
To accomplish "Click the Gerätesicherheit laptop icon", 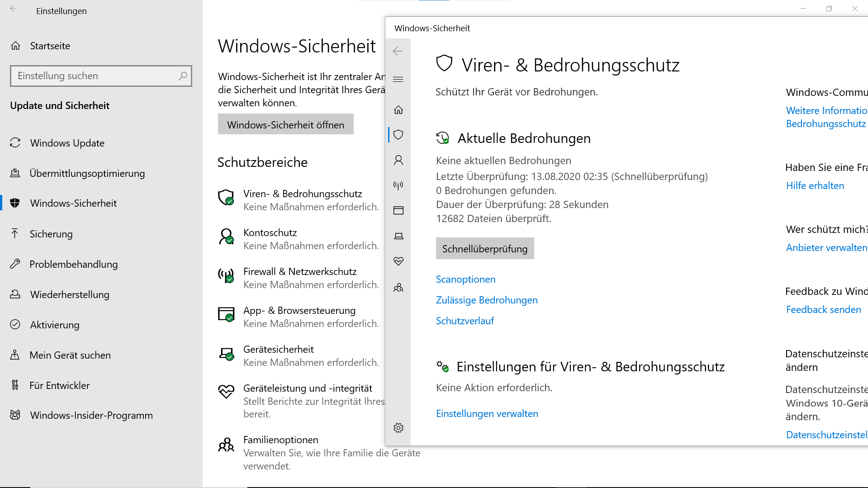I will 226,354.
